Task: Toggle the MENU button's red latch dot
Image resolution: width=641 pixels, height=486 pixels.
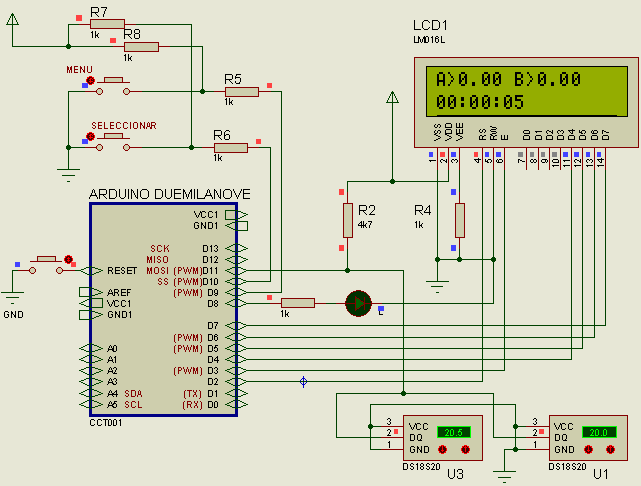Action: 91,80
